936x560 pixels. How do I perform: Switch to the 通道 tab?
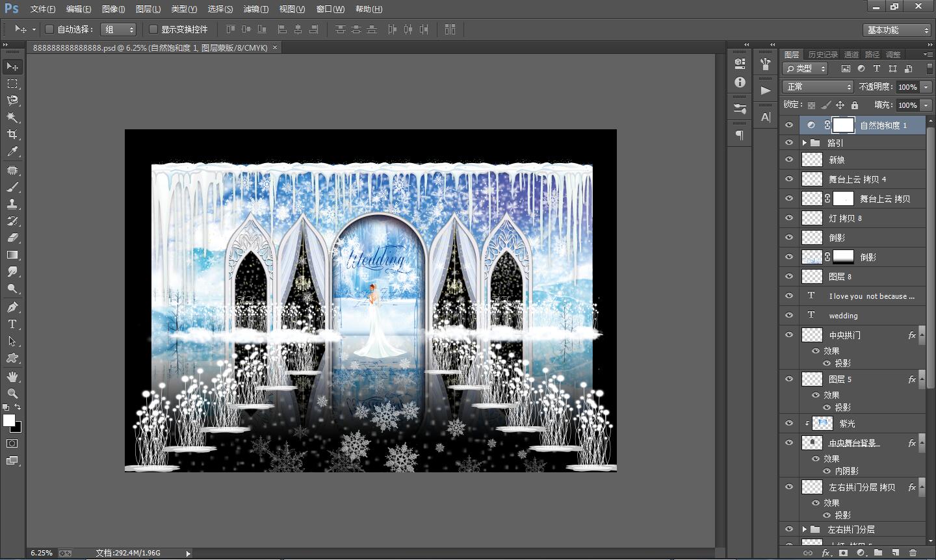pos(851,55)
